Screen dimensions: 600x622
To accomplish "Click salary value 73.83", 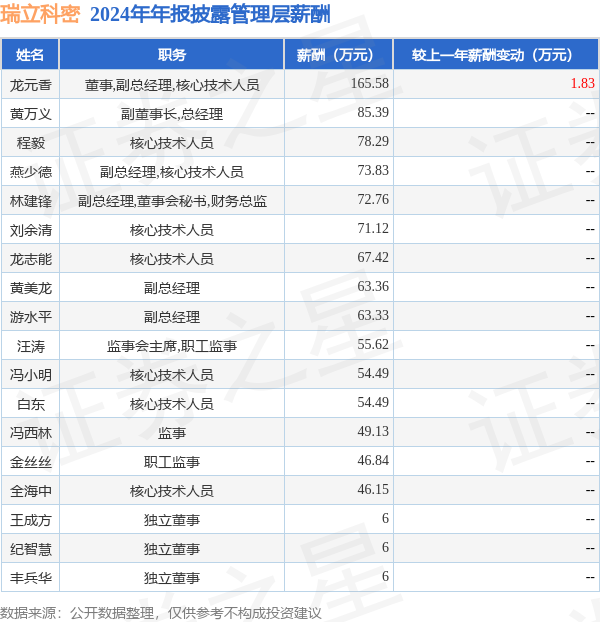I will pos(373,170).
